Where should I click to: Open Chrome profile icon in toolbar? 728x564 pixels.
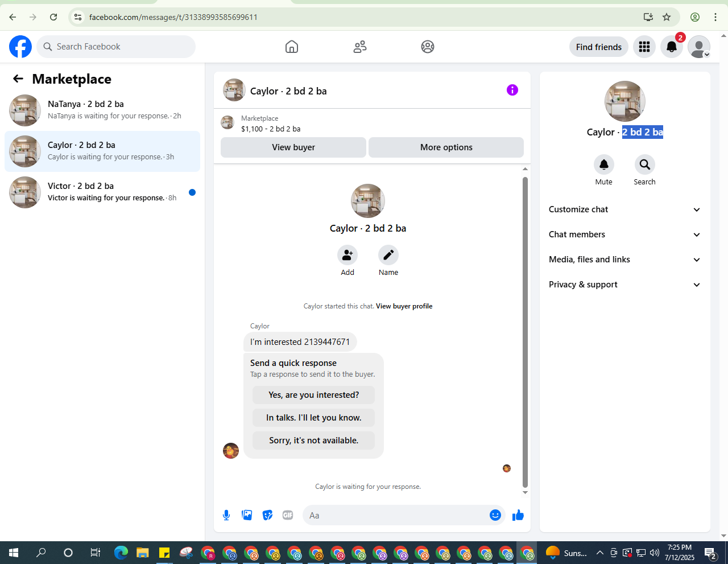point(695,17)
